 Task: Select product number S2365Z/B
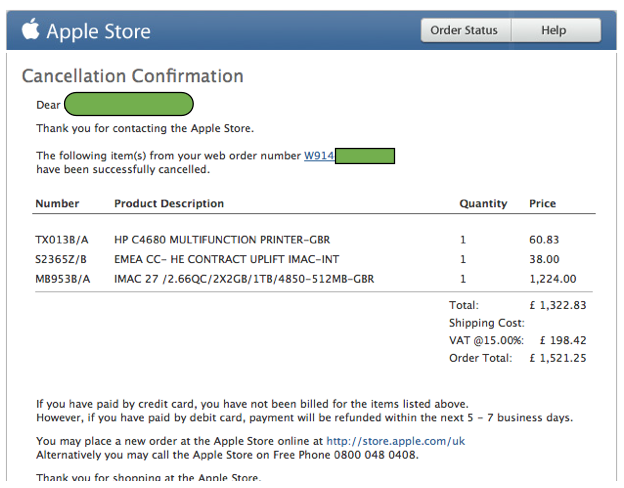(x=60, y=260)
